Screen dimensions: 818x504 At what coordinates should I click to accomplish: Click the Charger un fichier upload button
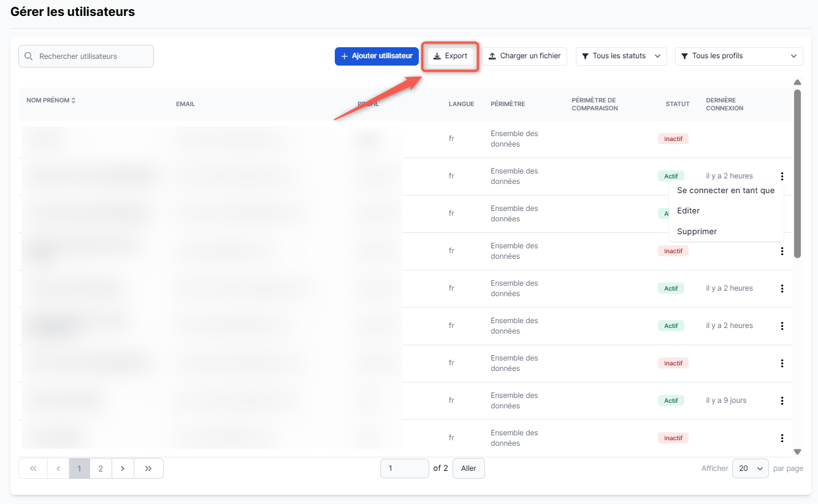tap(524, 56)
